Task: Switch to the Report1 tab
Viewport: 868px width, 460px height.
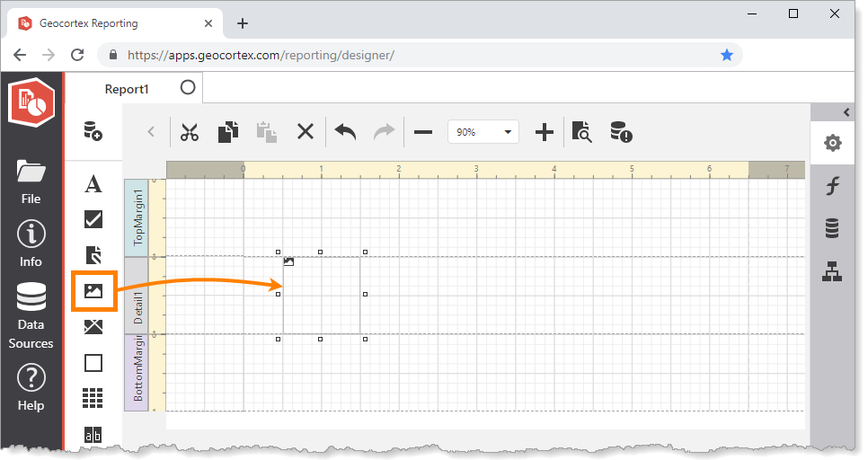Action: tap(127, 89)
